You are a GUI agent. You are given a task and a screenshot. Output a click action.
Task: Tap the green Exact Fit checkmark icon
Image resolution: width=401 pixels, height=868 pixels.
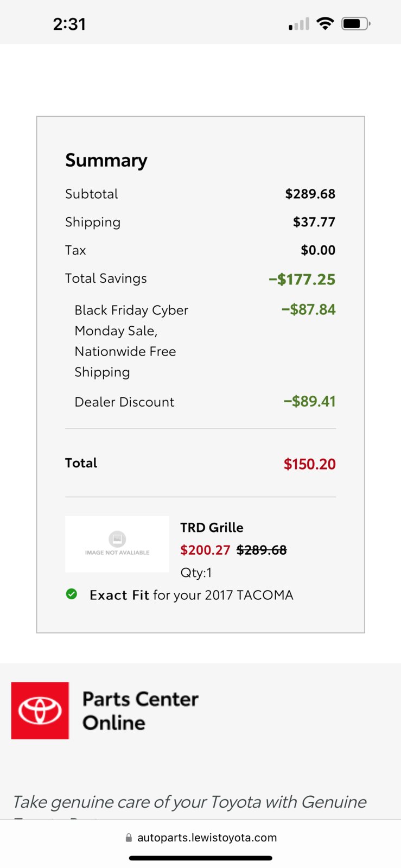pyautogui.click(x=72, y=594)
